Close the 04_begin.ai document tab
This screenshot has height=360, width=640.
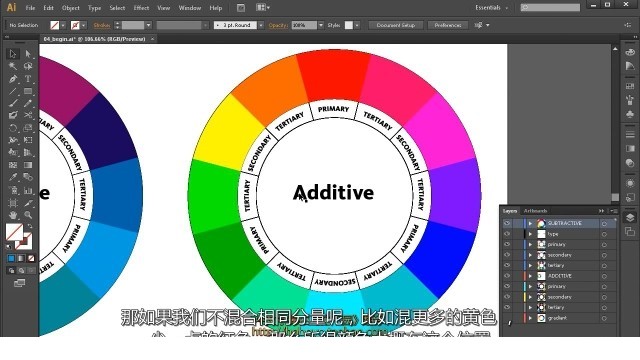pyautogui.click(x=152, y=39)
